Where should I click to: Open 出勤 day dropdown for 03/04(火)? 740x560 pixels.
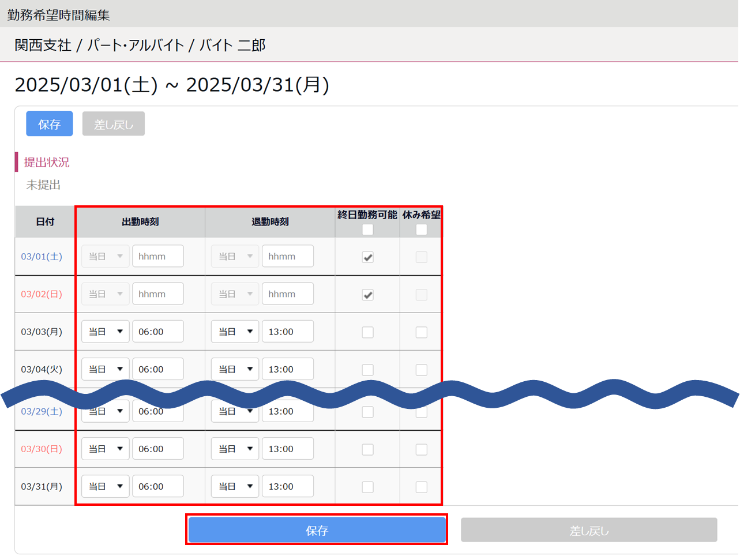coord(106,369)
